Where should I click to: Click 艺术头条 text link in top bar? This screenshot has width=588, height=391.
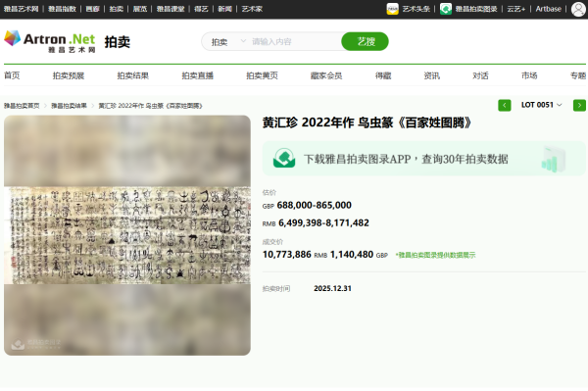click(416, 9)
